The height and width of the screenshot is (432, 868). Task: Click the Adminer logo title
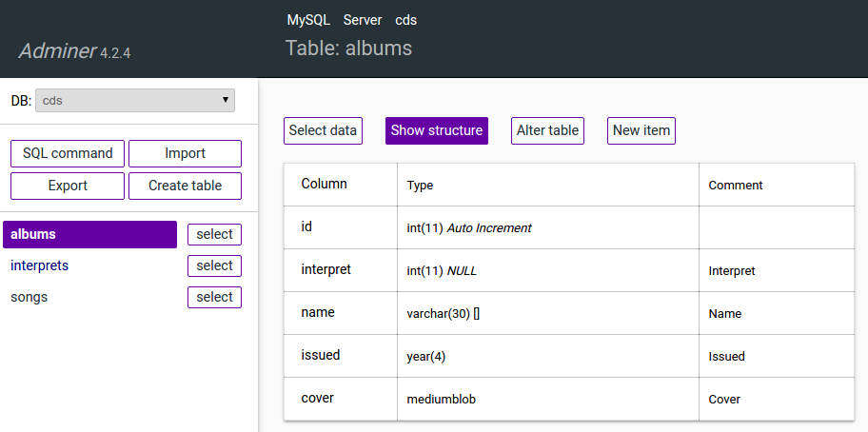click(58, 51)
